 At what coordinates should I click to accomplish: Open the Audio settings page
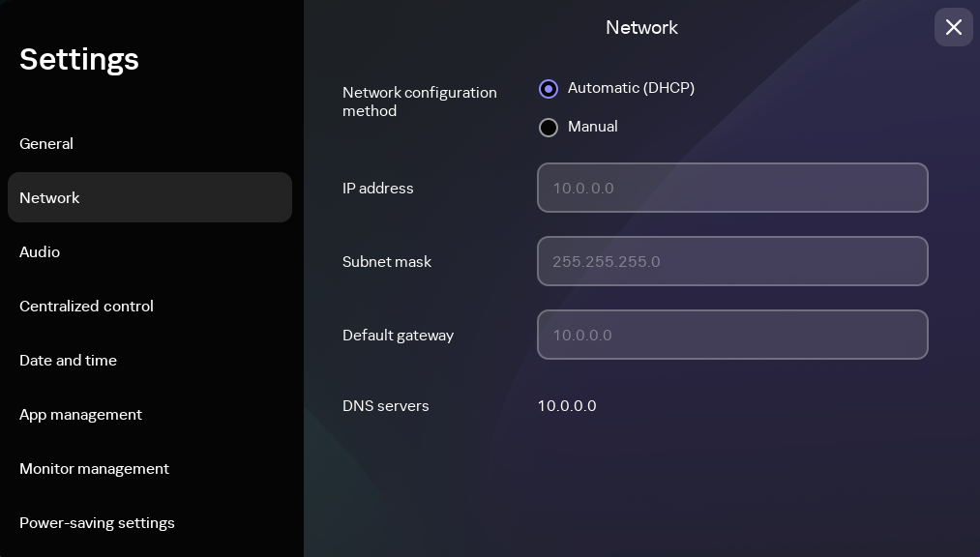[x=40, y=251]
